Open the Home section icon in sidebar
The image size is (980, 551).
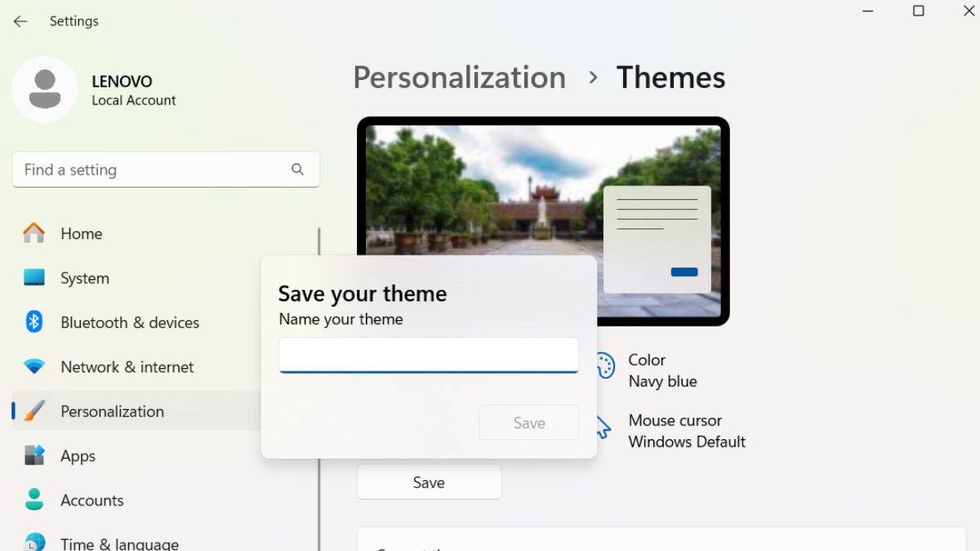pos(33,233)
